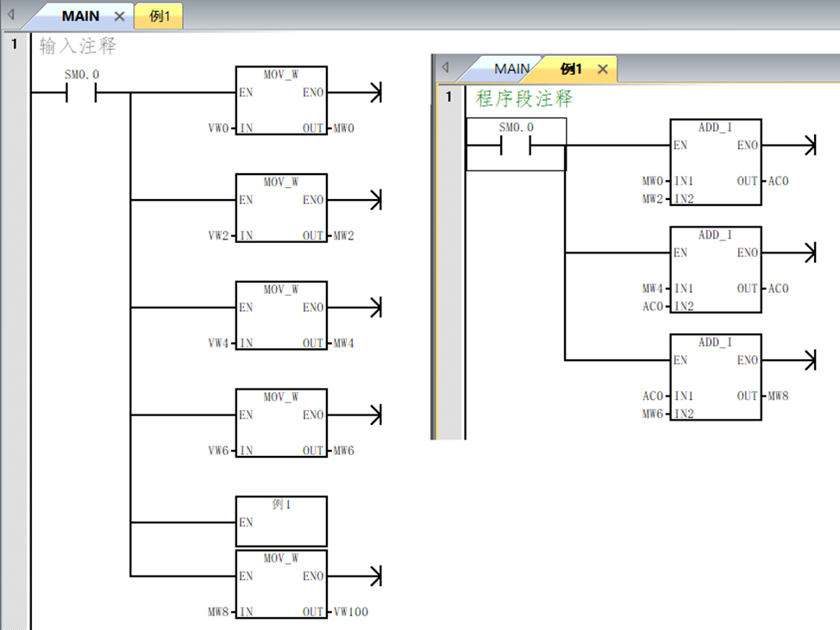The width and height of the screenshot is (840, 630).
Task: Click the MOV_W block outputting to VW100
Action: click(x=280, y=584)
